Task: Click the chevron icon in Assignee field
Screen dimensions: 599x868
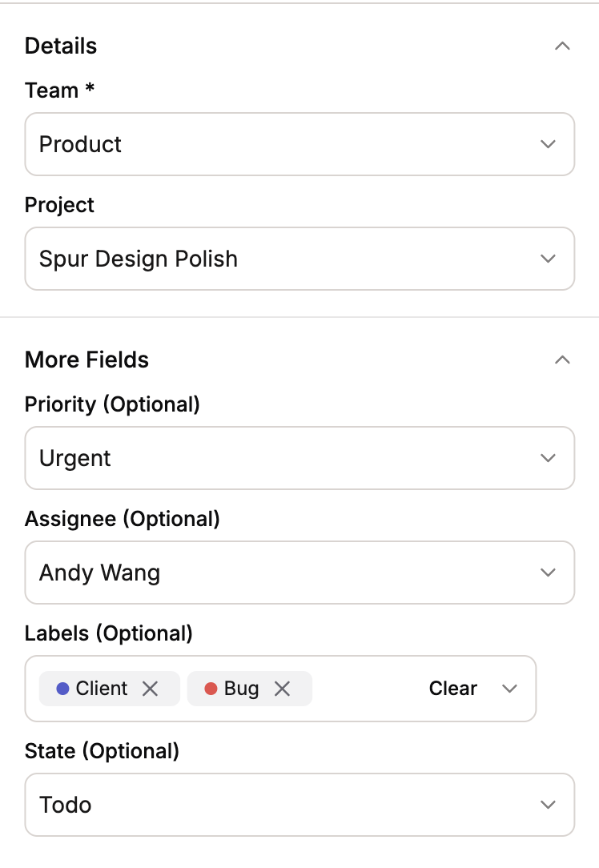Action: point(548,573)
